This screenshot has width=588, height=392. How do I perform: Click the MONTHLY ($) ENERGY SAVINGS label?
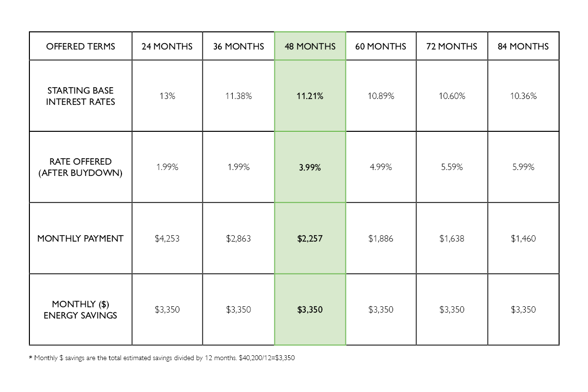(81, 310)
